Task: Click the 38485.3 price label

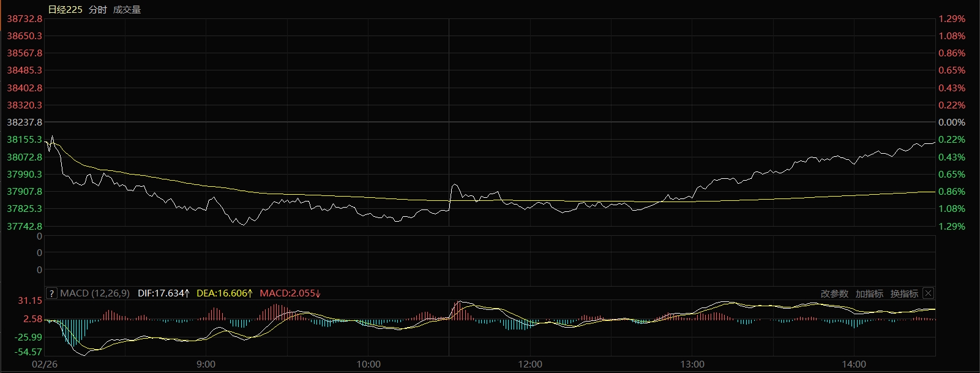Action: click(x=24, y=70)
